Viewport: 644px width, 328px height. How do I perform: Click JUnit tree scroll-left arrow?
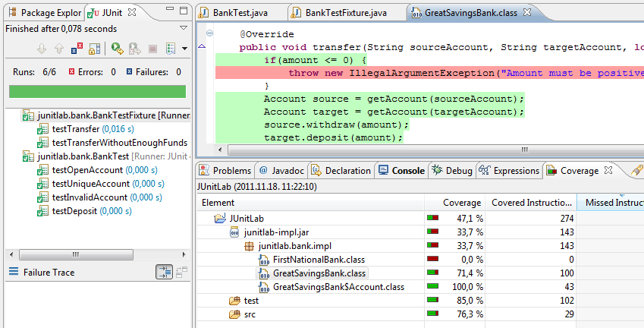coord(11,254)
